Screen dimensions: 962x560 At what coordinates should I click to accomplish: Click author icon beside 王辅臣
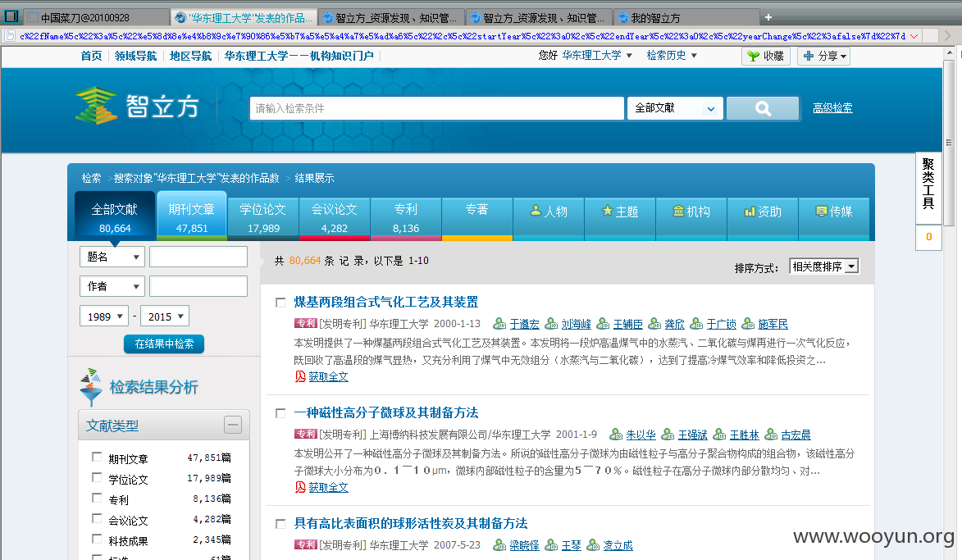pos(603,324)
